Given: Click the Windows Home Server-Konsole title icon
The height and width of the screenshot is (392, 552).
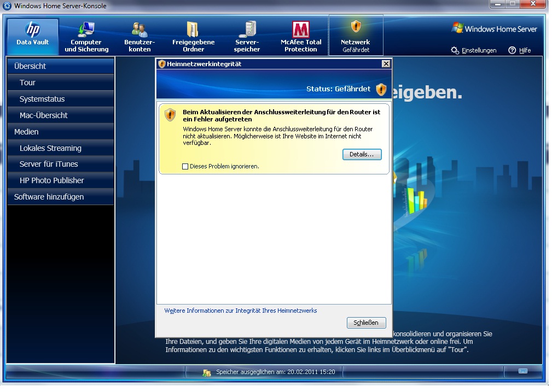Looking at the screenshot, I should 7,5.
